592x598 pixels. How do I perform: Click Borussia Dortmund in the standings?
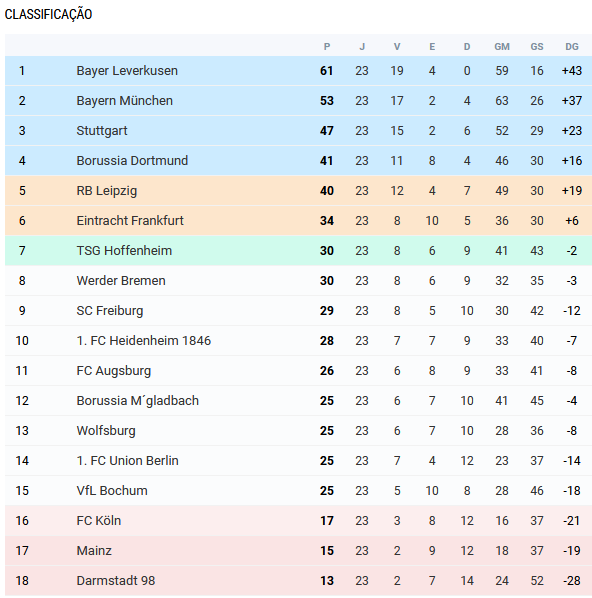click(x=132, y=161)
